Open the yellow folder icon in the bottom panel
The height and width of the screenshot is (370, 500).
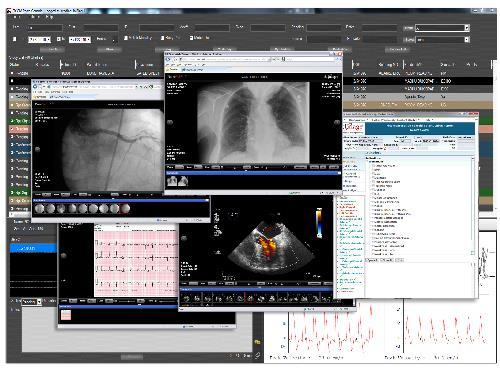[x=257, y=342]
